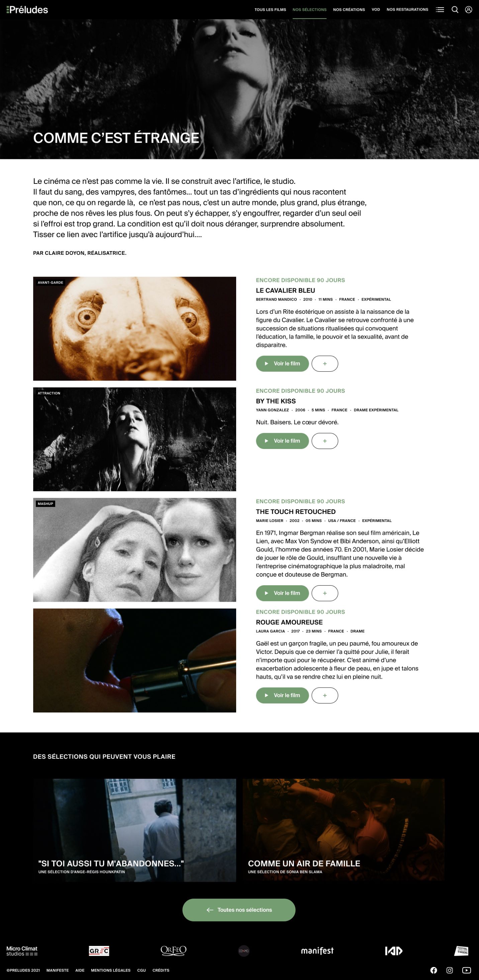Viewport: 479px width, 980px height.
Task: Open the Comme un air de famille selection
Action: coord(343,829)
